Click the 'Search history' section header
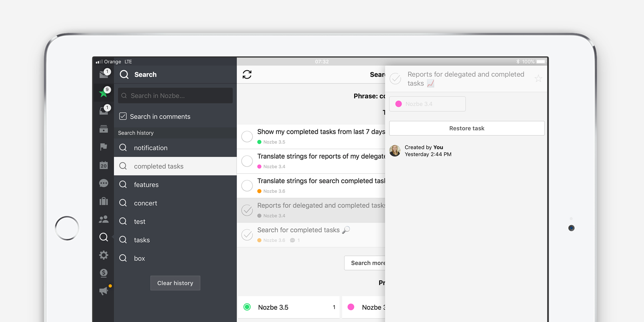This screenshot has height=322, width=644. click(175, 133)
